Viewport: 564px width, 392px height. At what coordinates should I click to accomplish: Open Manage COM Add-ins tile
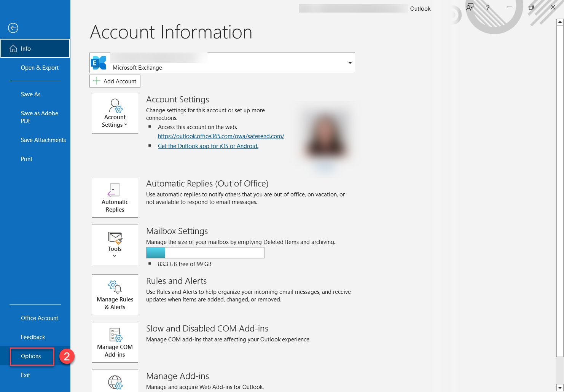pos(115,342)
